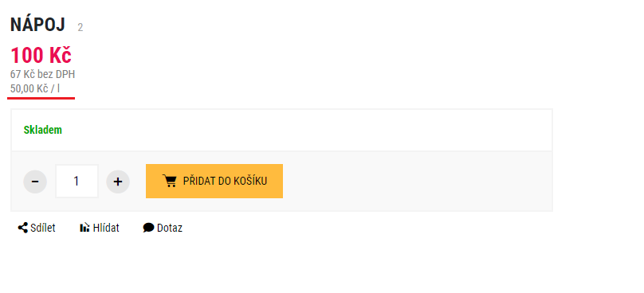The height and width of the screenshot is (293, 644).
Task: Open the Dotaz text link
Action: pos(170,228)
